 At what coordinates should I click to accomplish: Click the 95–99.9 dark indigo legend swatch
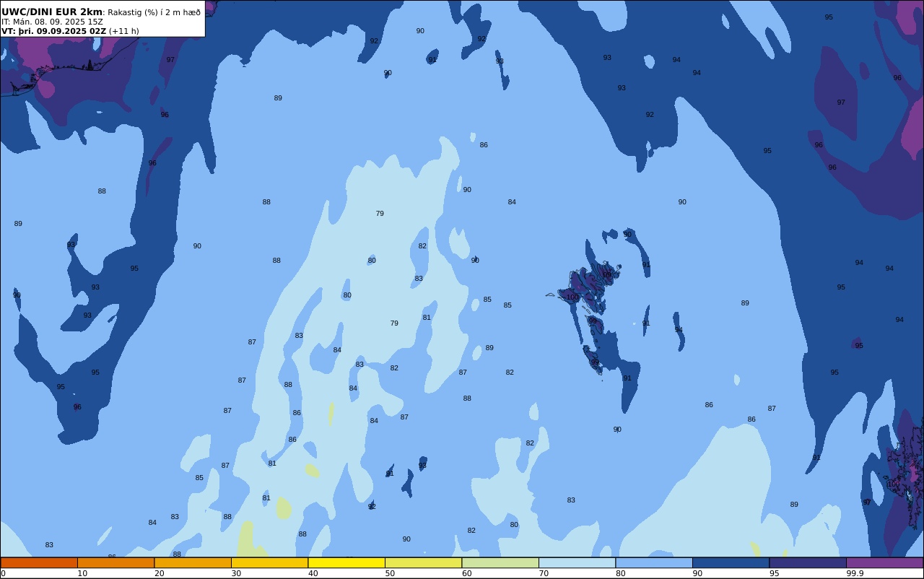click(x=808, y=562)
